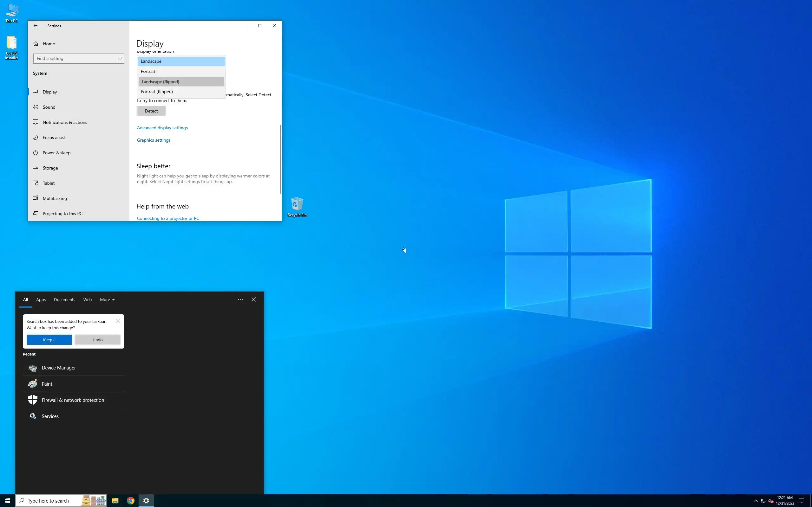Switch to the Documents search tab
The image size is (812, 507).
64,299
